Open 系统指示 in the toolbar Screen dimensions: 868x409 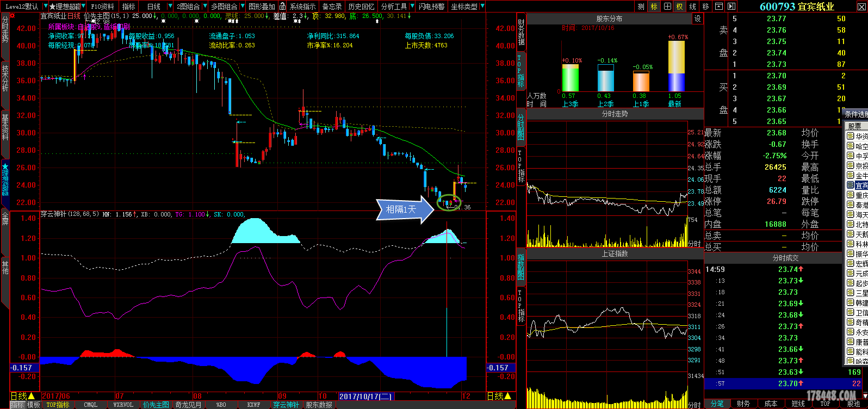click(x=302, y=7)
